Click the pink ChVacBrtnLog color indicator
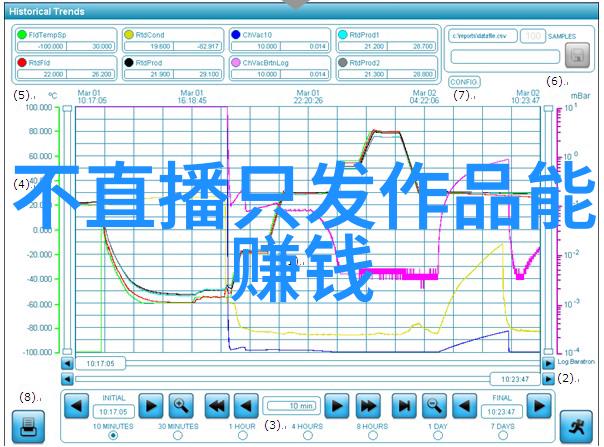604x447 pixels. point(236,62)
